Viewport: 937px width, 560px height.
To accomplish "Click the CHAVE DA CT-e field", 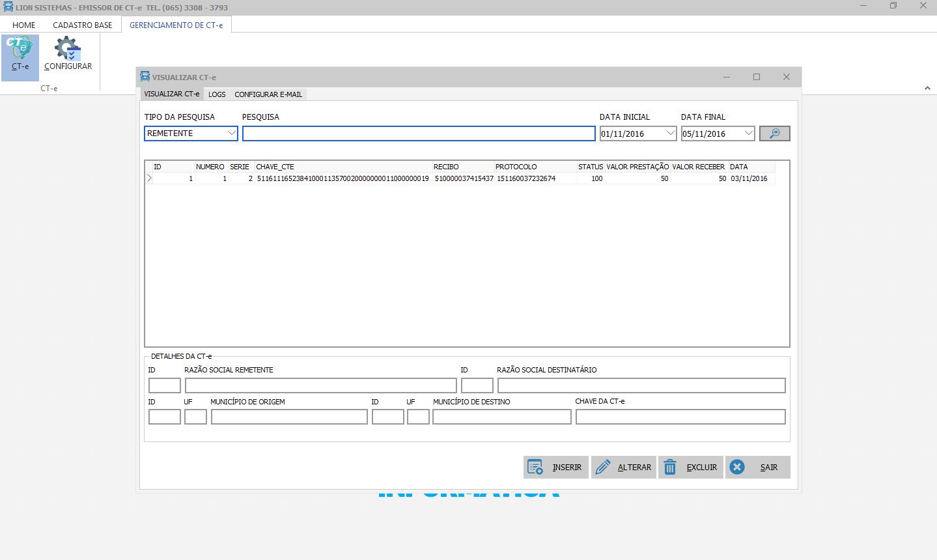I will pyautogui.click(x=680, y=417).
